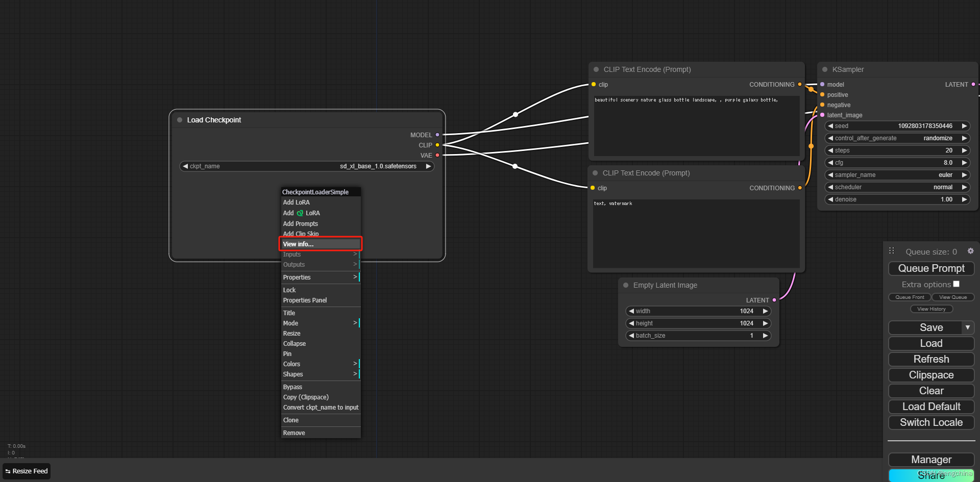Viewport: 980px width, 482px height.
Task: Open Clipspace
Action: (931, 375)
